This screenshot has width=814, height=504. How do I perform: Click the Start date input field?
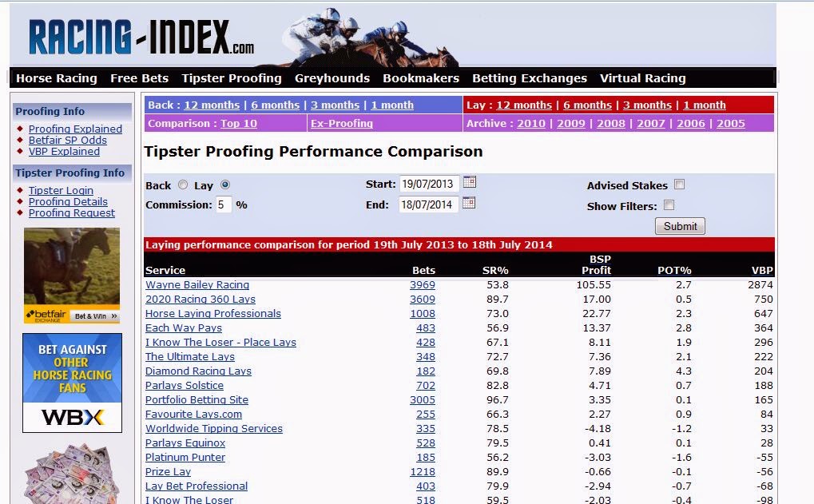click(429, 184)
